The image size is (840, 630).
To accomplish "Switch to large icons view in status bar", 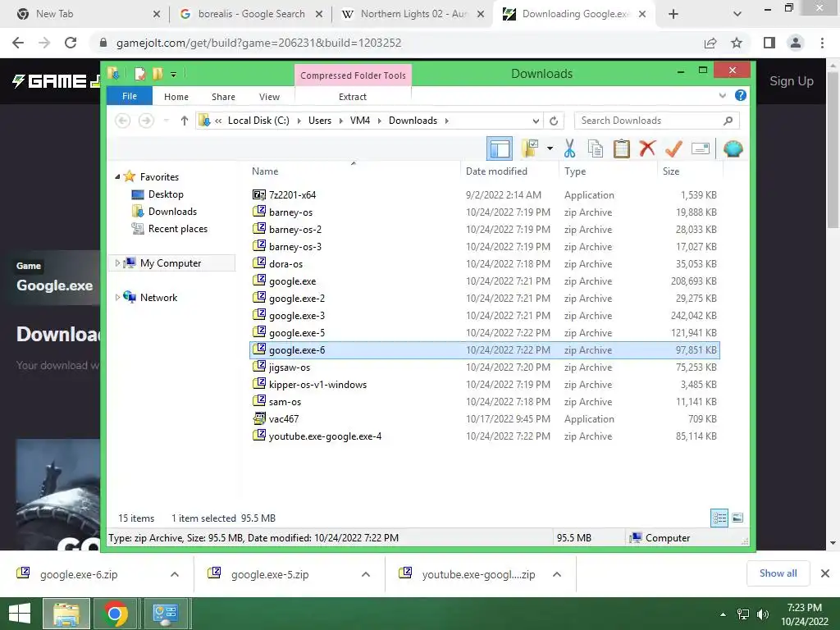I will pyautogui.click(x=737, y=518).
